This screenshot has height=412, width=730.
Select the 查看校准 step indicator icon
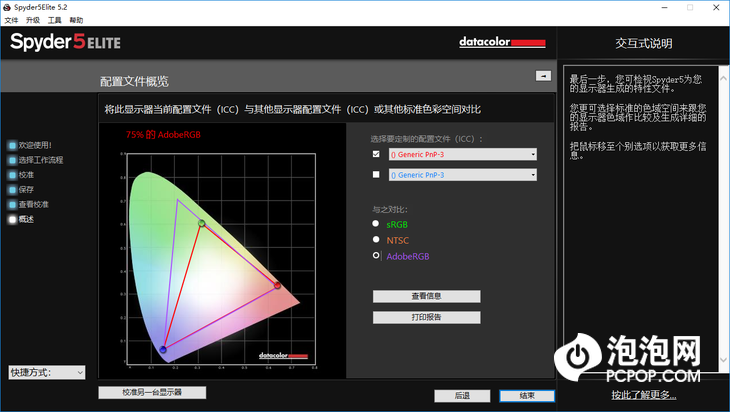(13, 205)
